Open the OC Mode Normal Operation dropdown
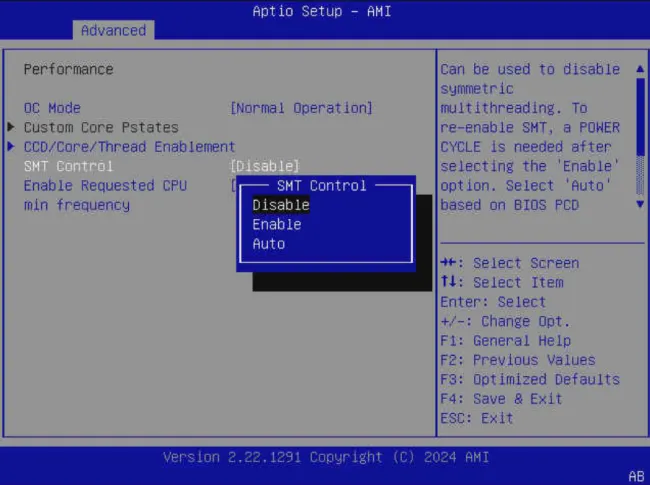650x485 pixels. tap(301, 108)
